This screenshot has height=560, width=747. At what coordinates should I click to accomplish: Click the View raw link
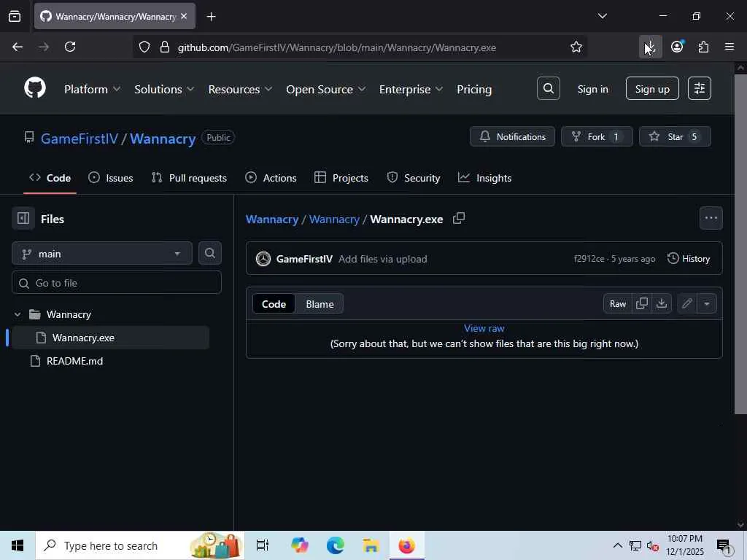(x=484, y=328)
